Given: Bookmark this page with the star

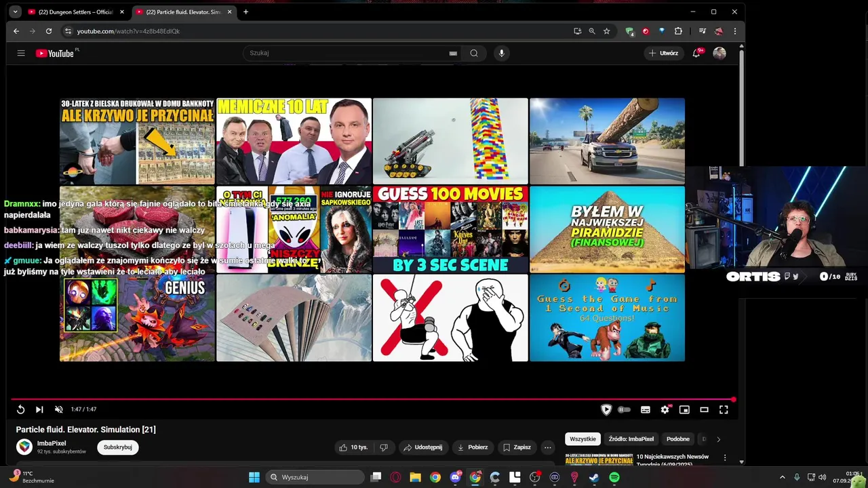Looking at the screenshot, I should [607, 31].
